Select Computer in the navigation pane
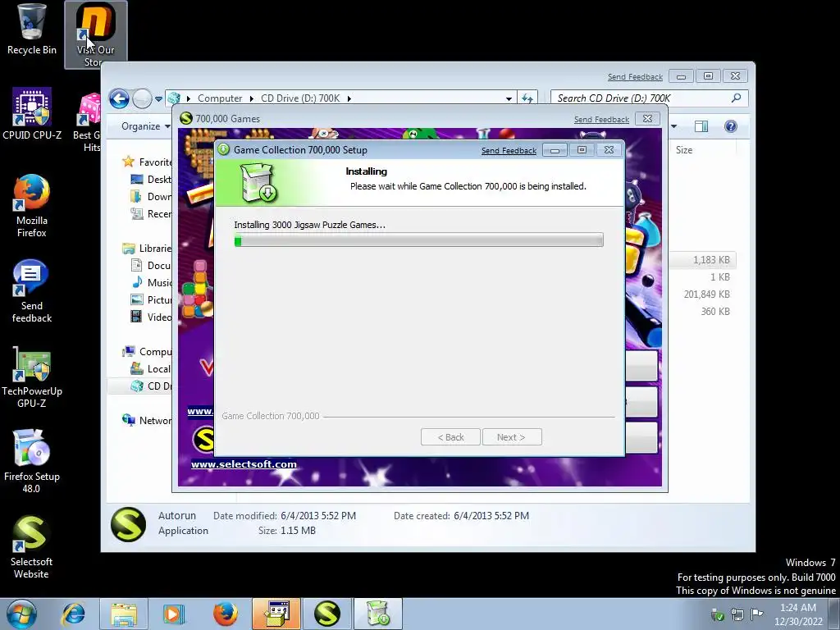Viewport: 840px width, 630px height. click(148, 351)
